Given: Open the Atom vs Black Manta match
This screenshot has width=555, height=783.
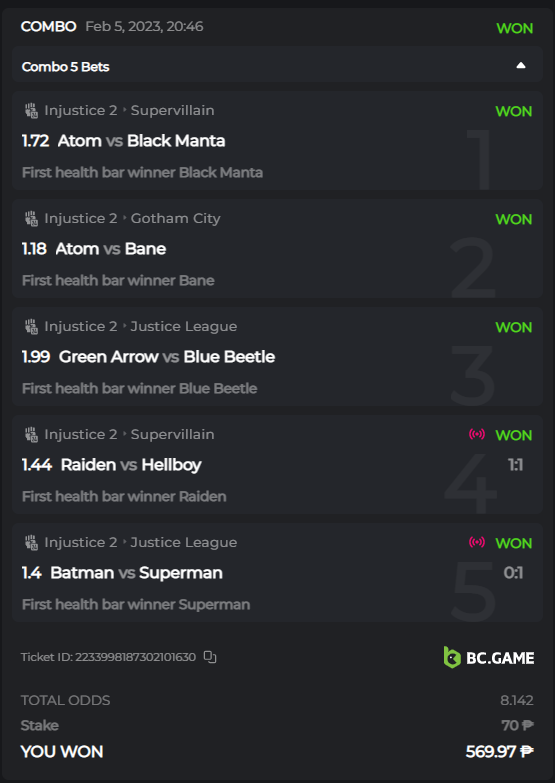Looking at the screenshot, I should click(141, 141).
